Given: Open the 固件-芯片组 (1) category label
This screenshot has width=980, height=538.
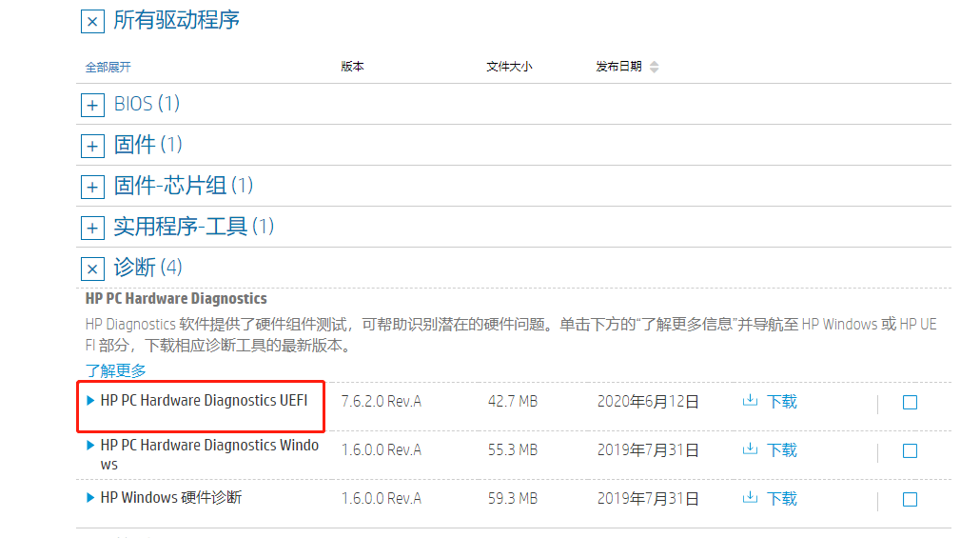Looking at the screenshot, I should (184, 186).
